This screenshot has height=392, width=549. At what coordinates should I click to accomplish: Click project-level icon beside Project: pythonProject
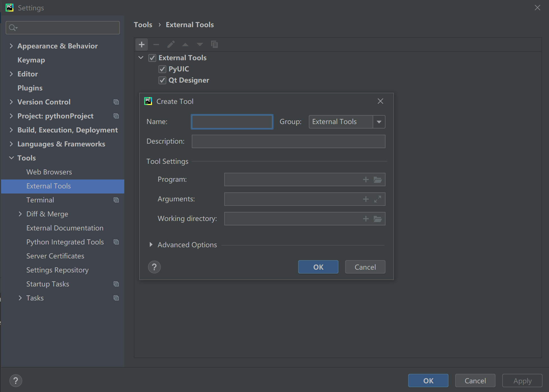click(116, 116)
